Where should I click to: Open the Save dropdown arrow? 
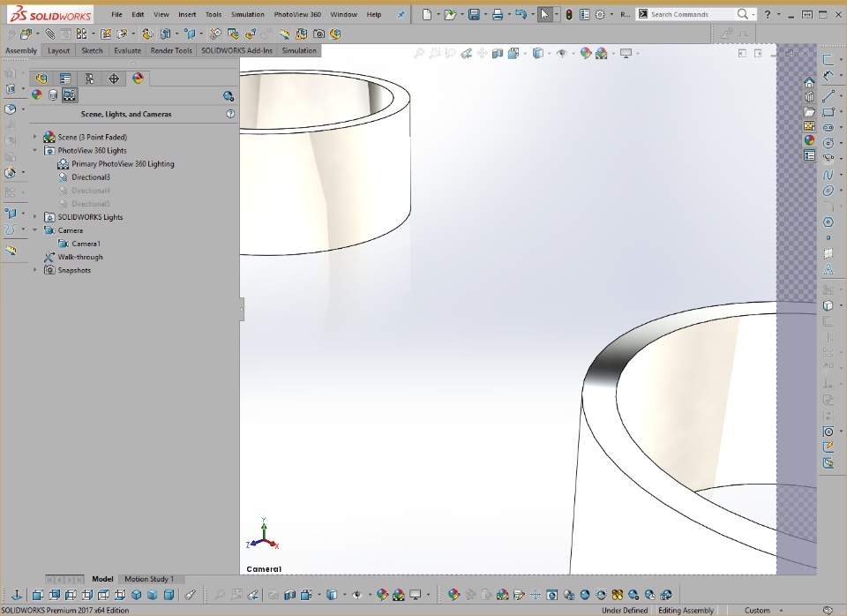[485, 15]
